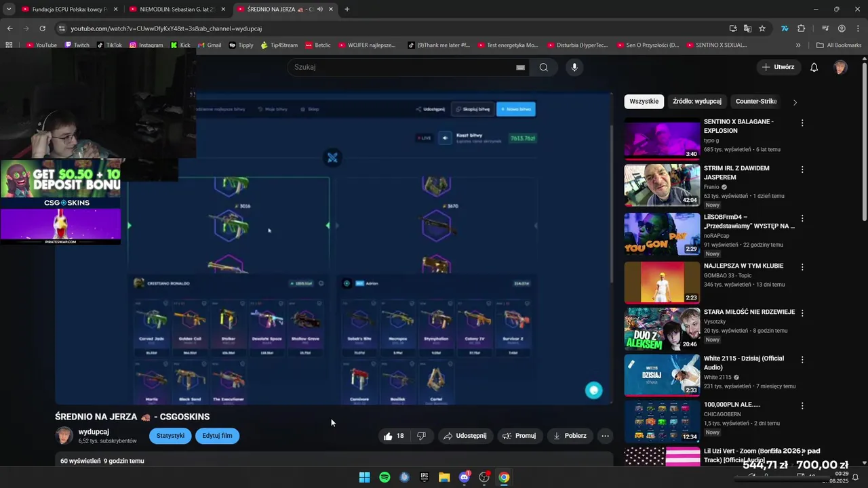Open the LilSOBFrmD4 video thumbnail
This screenshot has height=488, width=868.
[662, 234]
